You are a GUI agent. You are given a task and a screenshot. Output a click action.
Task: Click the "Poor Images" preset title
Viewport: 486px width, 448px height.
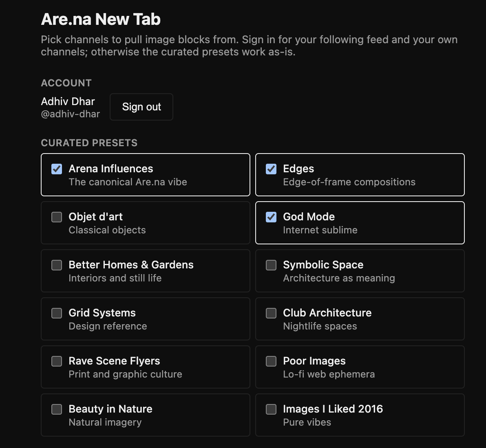pyautogui.click(x=314, y=361)
